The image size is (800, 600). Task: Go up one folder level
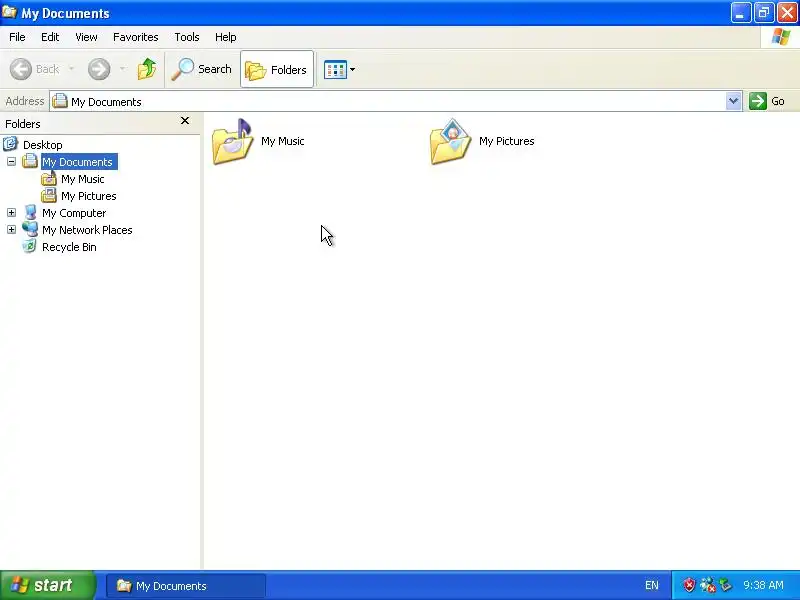[x=147, y=69]
